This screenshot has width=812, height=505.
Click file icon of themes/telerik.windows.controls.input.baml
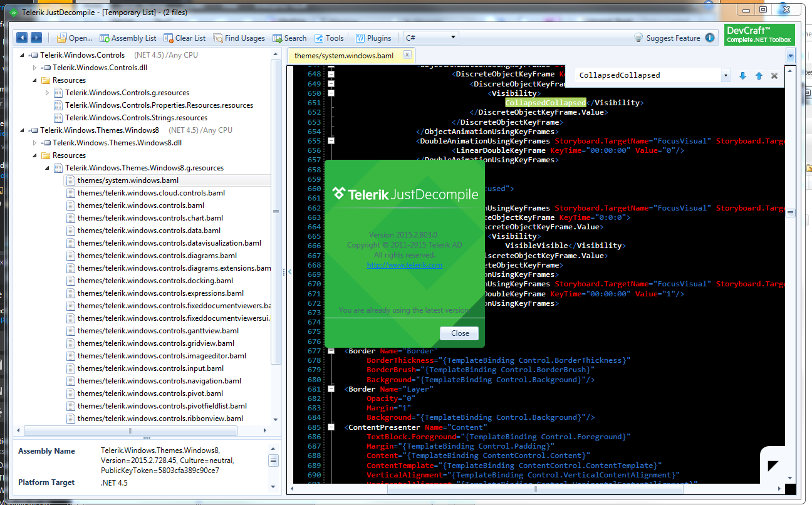[71, 368]
